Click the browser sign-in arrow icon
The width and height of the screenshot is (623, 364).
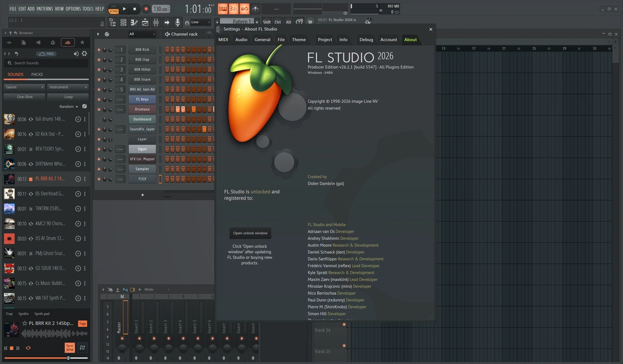coord(76,53)
